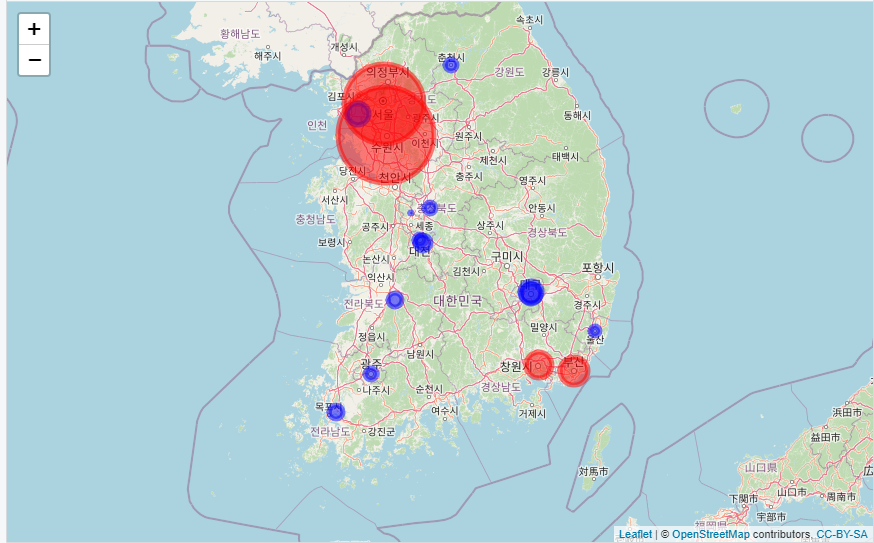Click the 황해남도 province label

(x=240, y=34)
